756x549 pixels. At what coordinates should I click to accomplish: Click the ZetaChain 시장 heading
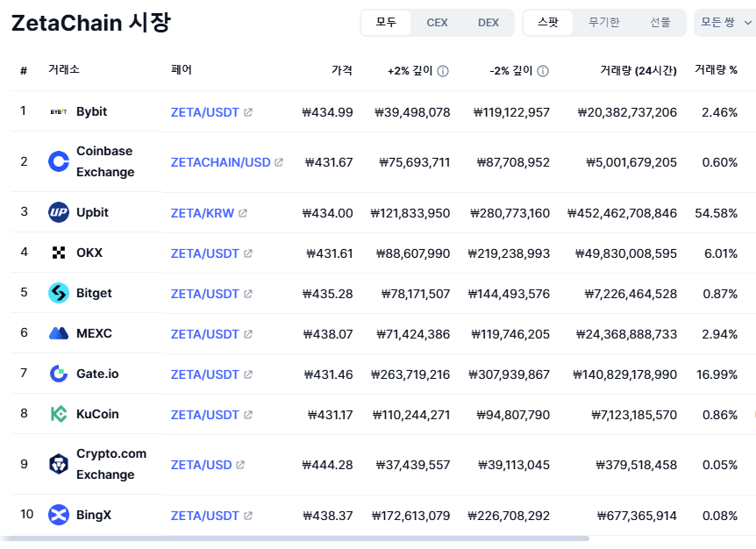[x=91, y=23]
